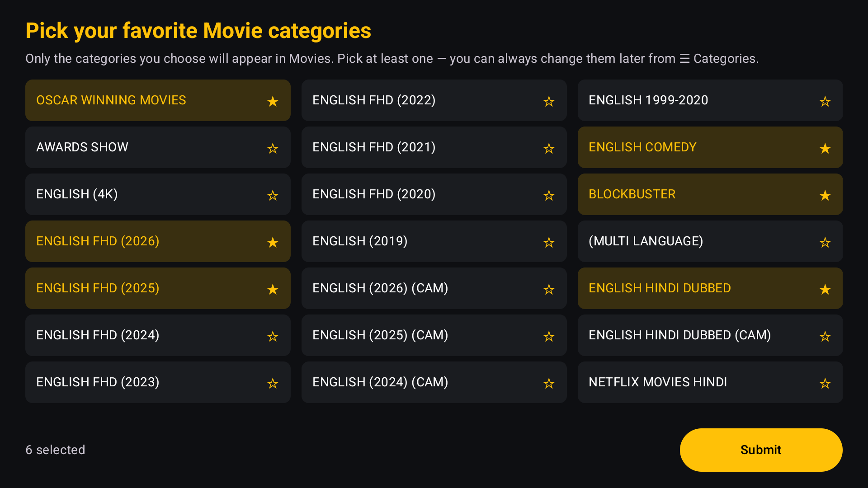Click the star outline on ENGLISH (2019)
The height and width of the screenshot is (488, 868).
pos(549,242)
